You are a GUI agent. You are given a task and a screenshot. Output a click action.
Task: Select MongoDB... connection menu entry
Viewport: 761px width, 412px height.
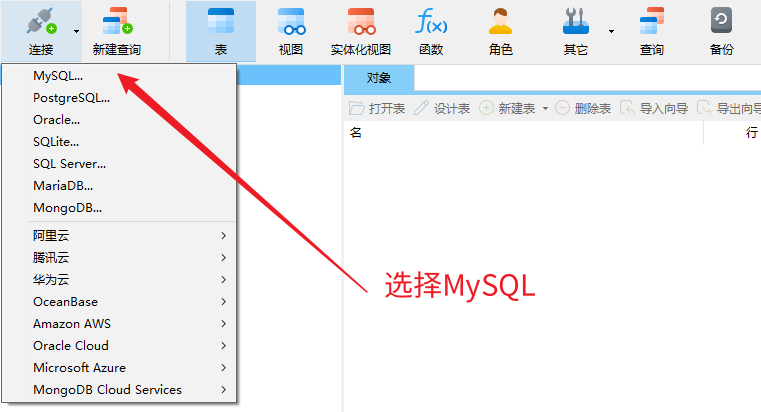(67, 208)
